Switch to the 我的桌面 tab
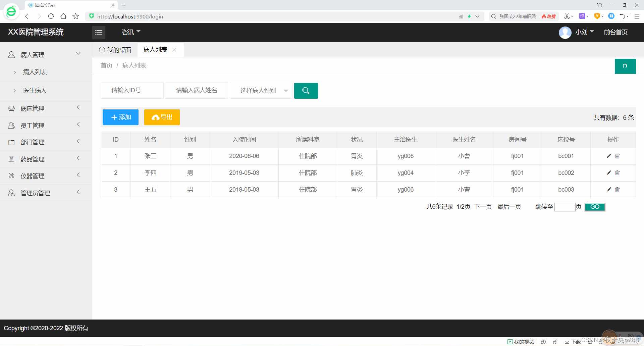 point(115,50)
